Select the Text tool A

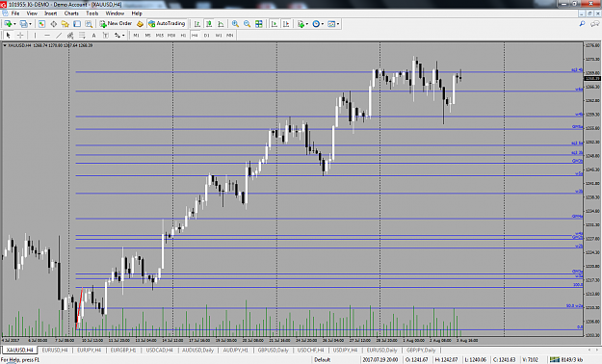pyautogui.click(x=93, y=36)
